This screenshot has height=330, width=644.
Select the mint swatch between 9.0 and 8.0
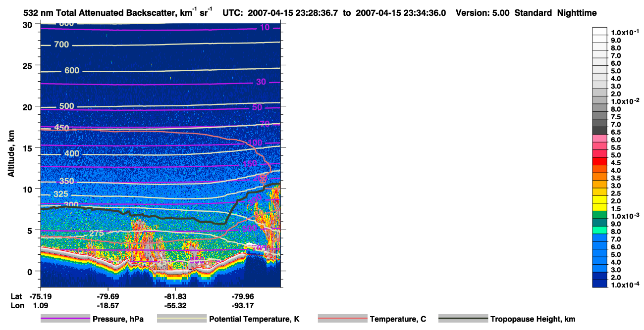(599, 230)
